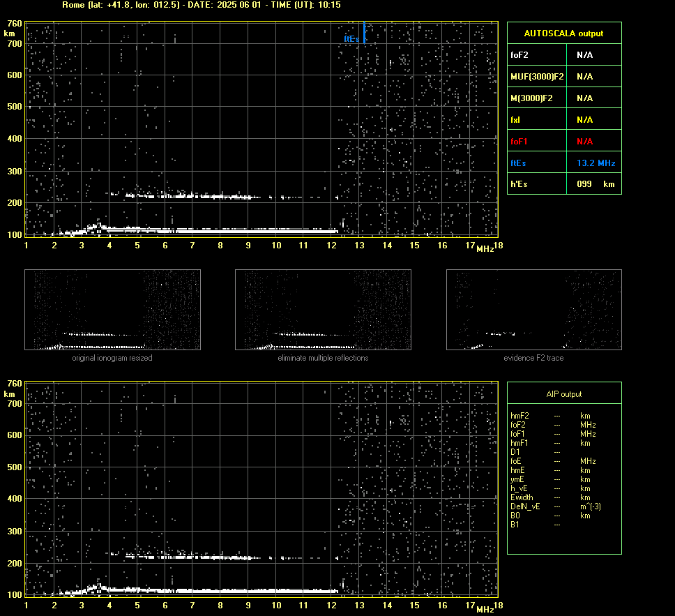Click the 760 km label of upper ionogram
675x616 pixels.
point(14,23)
